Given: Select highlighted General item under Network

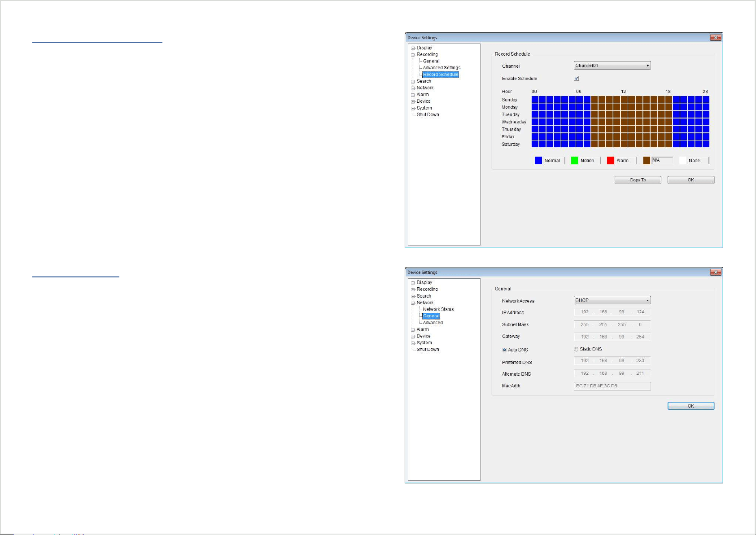Looking at the screenshot, I should point(431,316).
